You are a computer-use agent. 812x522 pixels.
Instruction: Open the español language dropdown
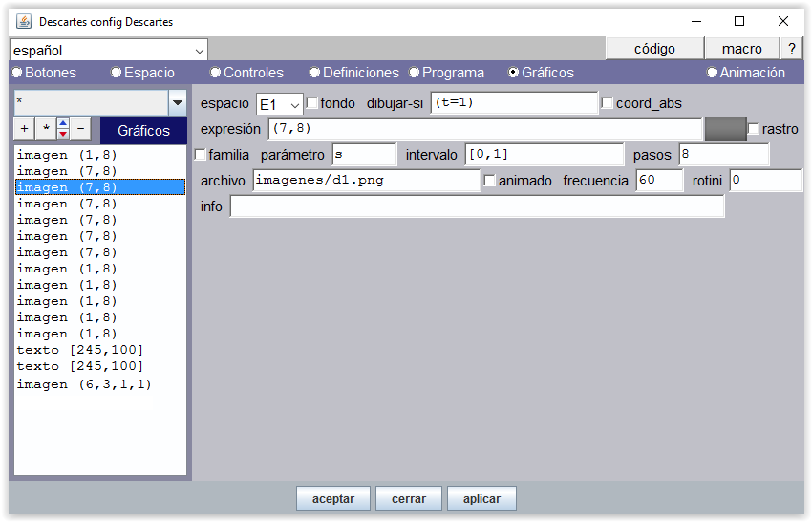[x=109, y=50]
